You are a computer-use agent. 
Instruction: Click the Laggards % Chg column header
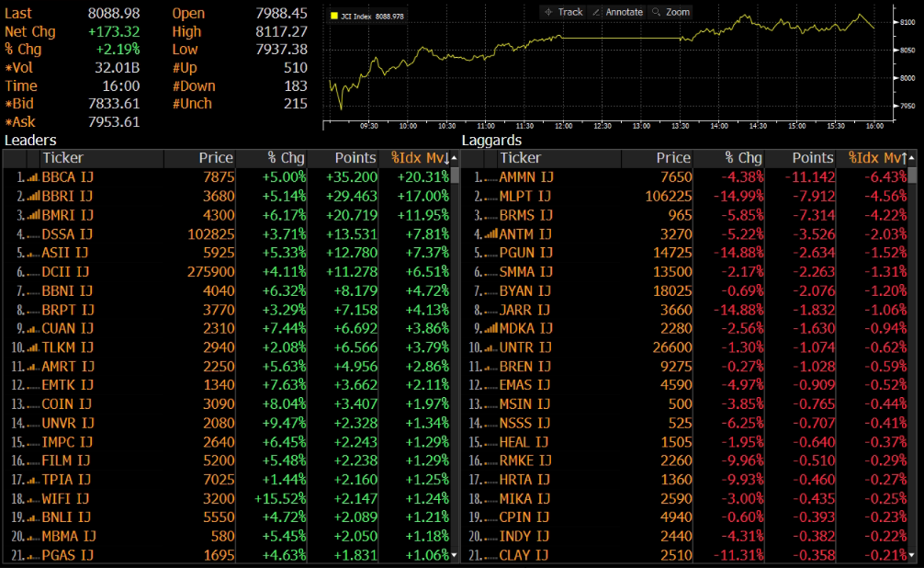(729, 158)
